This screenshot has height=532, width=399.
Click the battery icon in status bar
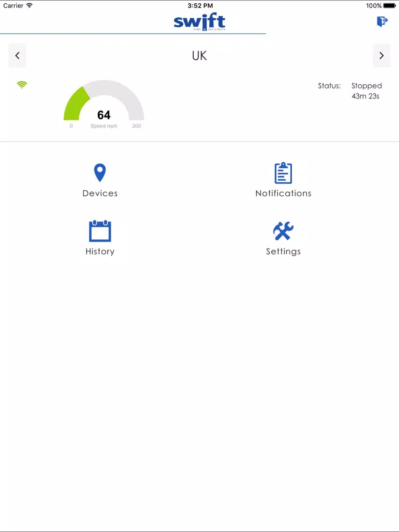click(390, 6)
